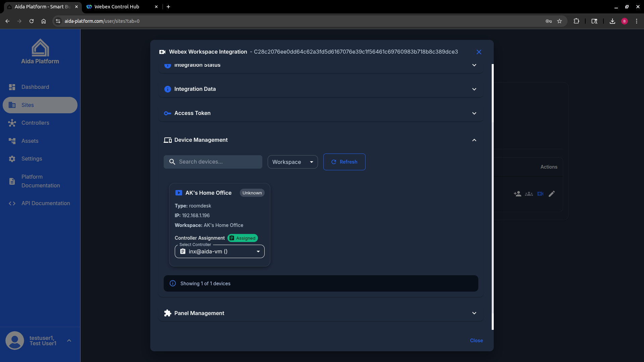Select the Assets sidebar icon
The width and height of the screenshot is (644, 362).
(x=12, y=141)
